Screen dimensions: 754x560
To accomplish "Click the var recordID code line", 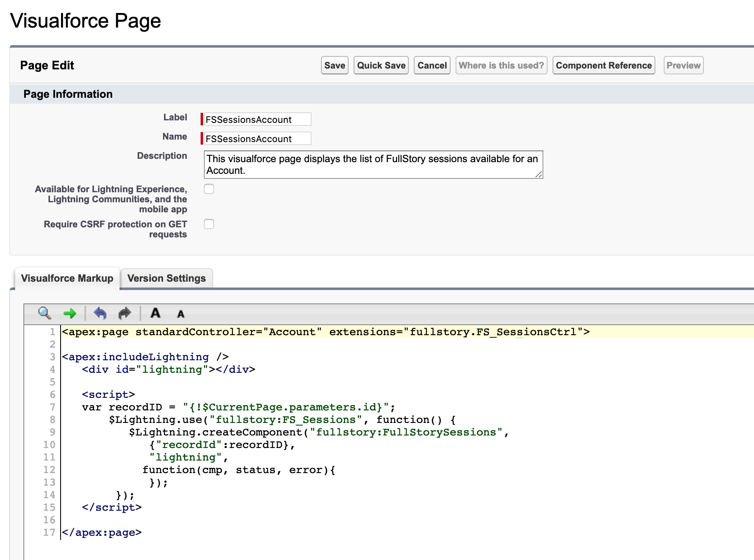I will tap(239, 407).
